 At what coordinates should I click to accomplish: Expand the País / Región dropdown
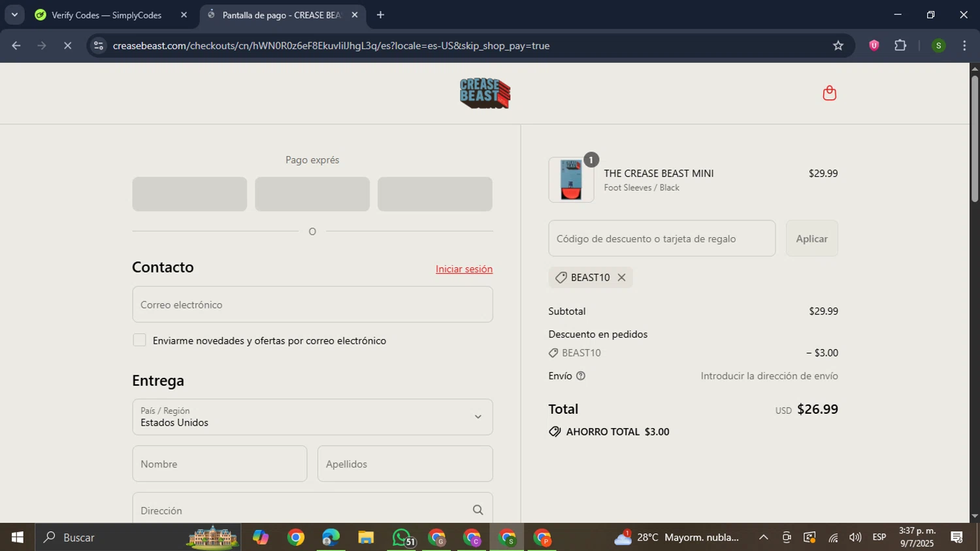pyautogui.click(x=312, y=417)
